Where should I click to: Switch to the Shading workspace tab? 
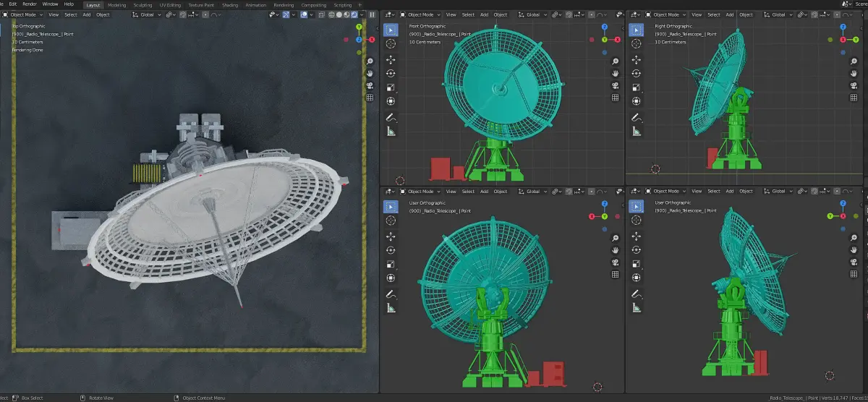click(230, 4)
